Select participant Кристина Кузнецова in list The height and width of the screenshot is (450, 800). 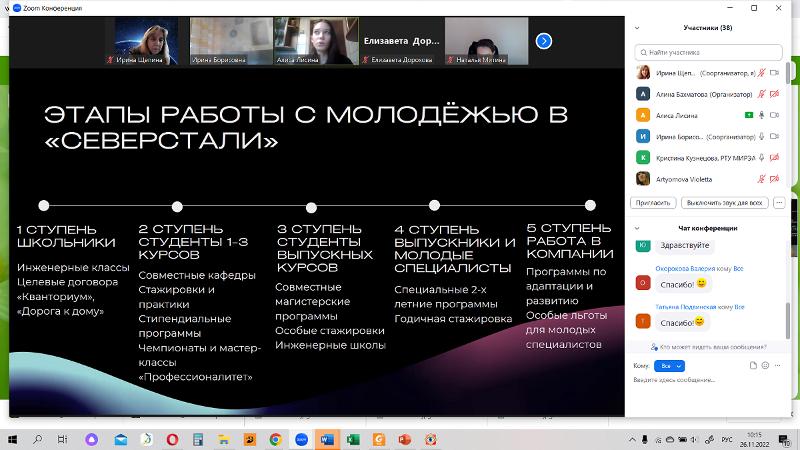pos(700,158)
